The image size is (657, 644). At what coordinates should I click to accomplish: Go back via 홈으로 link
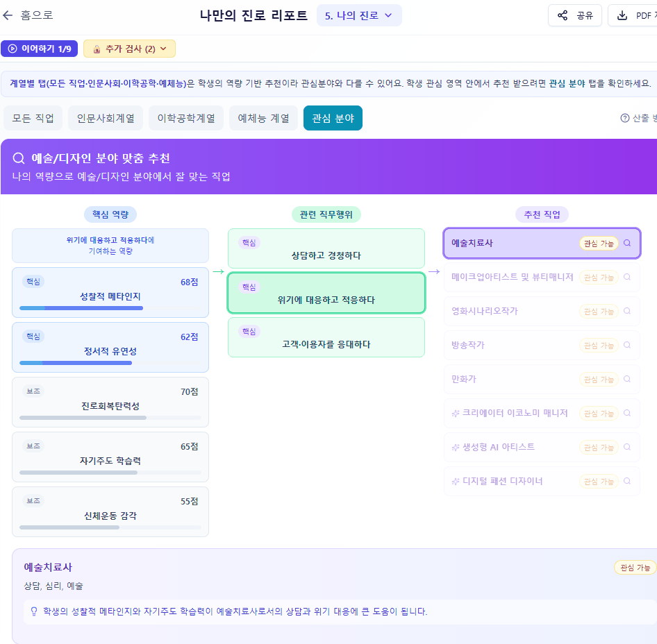(x=28, y=15)
